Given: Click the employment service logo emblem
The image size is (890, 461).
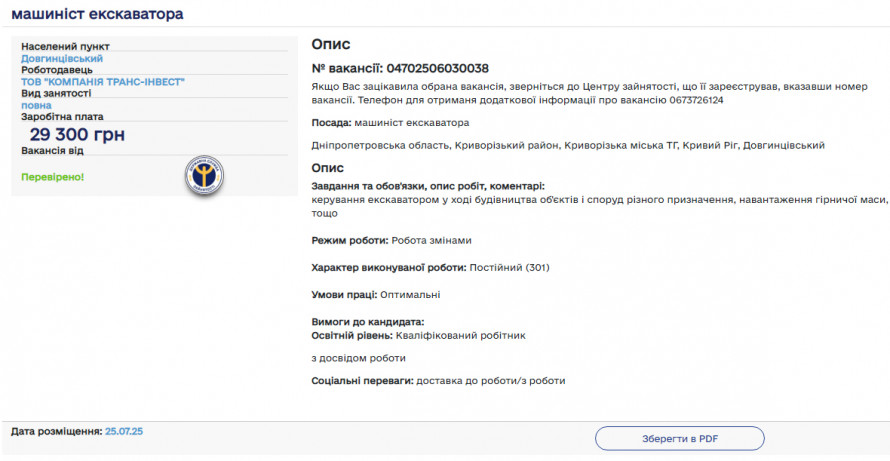Looking at the screenshot, I should pos(204,174).
